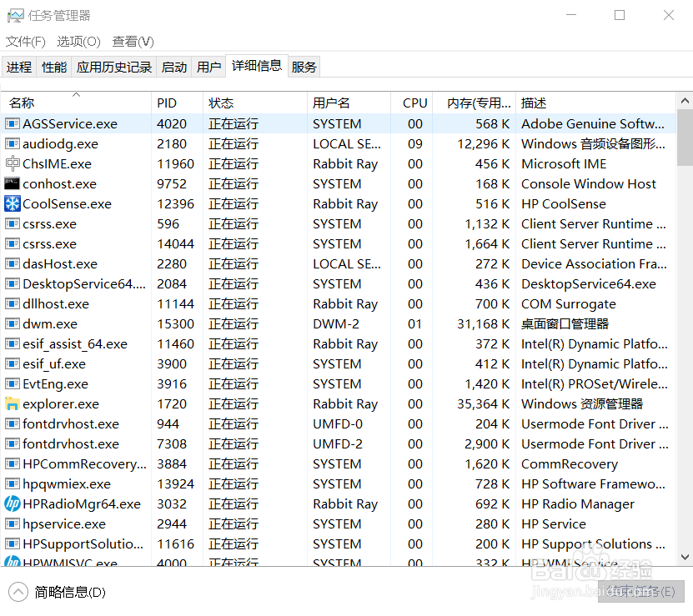Click the Task Manager title bar icon

(16, 16)
